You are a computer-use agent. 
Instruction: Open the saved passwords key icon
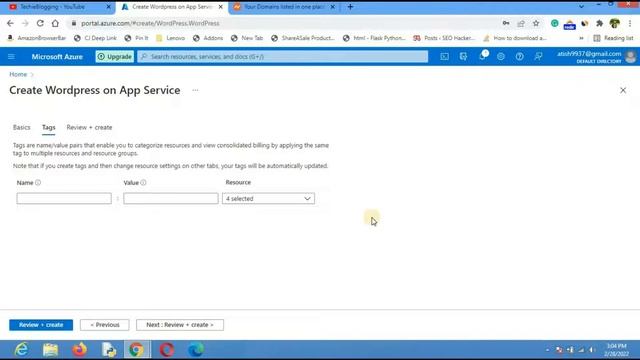pyautogui.click(x=506, y=23)
